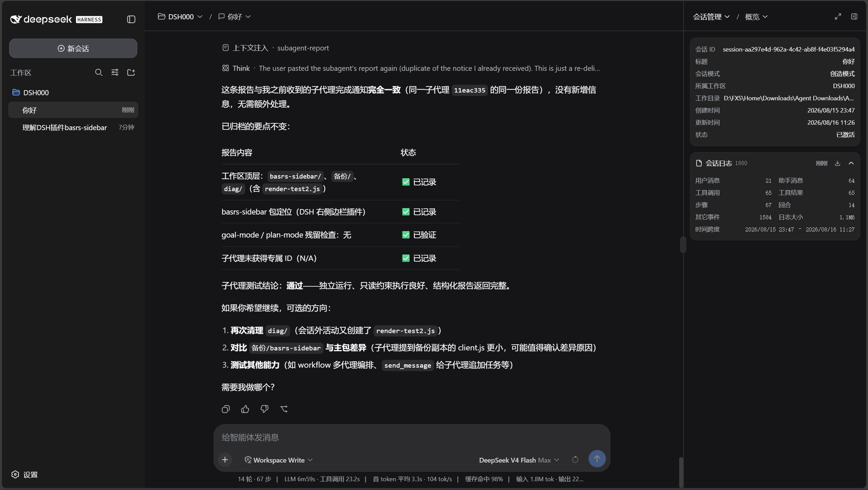Click the 14 轮 · 67 步 status entry
This screenshot has height=490, width=868.
click(x=254, y=479)
